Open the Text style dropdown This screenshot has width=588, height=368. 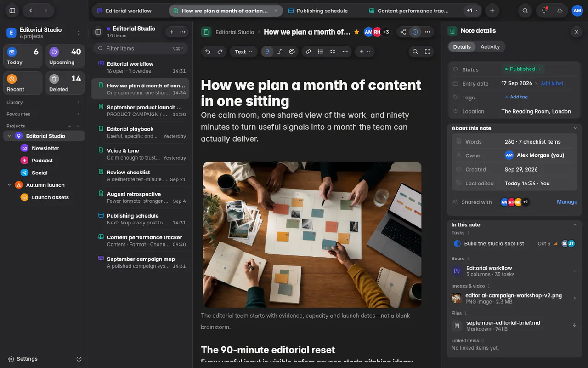243,52
